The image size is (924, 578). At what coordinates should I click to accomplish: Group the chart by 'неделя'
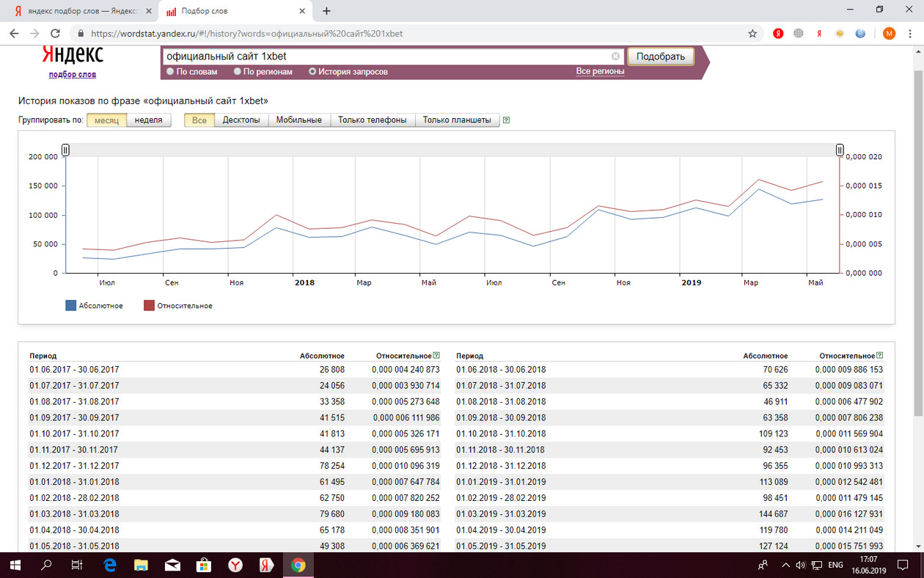(149, 120)
